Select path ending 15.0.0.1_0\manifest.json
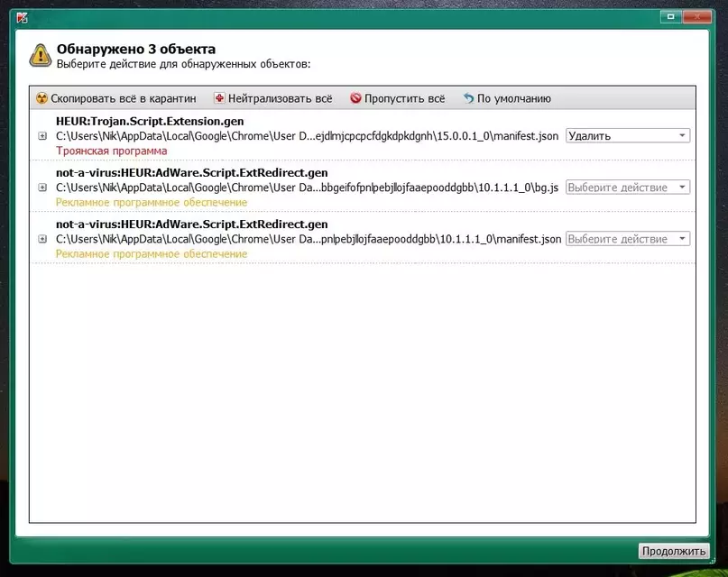Screen dimensions: 728x577 (307, 136)
